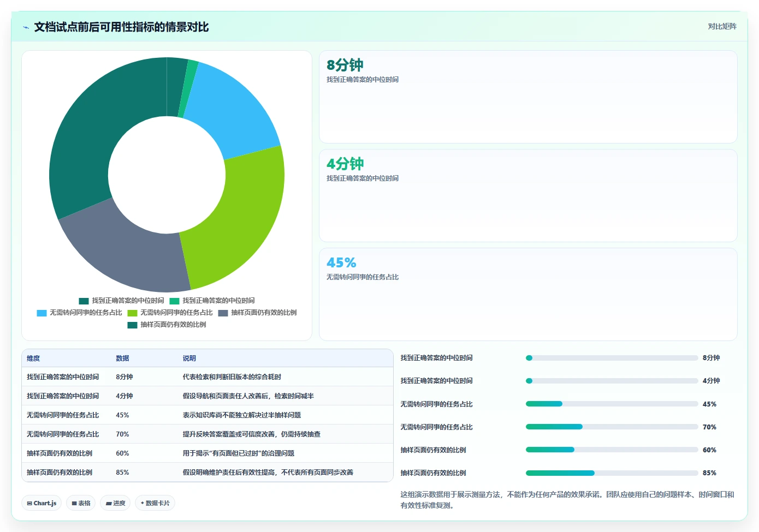Image resolution: width=759 pixels, height=532 pixels.
Task: Toggle lime-green legend item 无需转问同事的任务占比
Action: (x=170, y=313)
